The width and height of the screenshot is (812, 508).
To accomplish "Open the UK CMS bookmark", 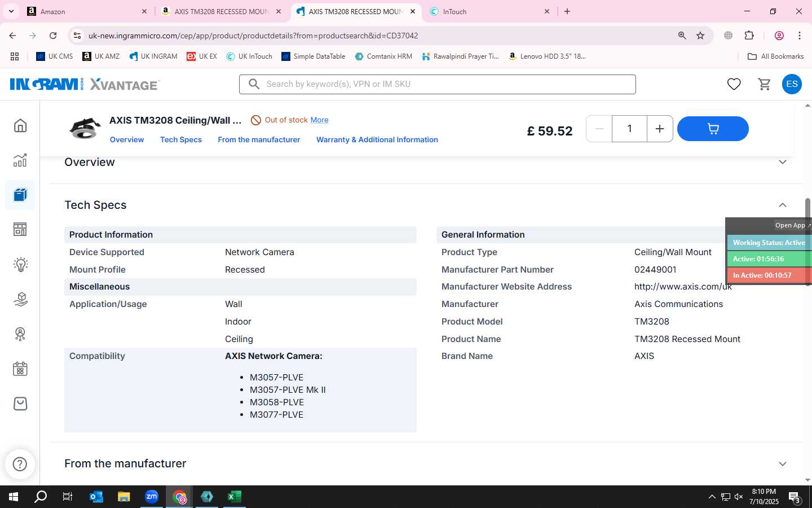I will pyautogui.click(x=55, y=56).
